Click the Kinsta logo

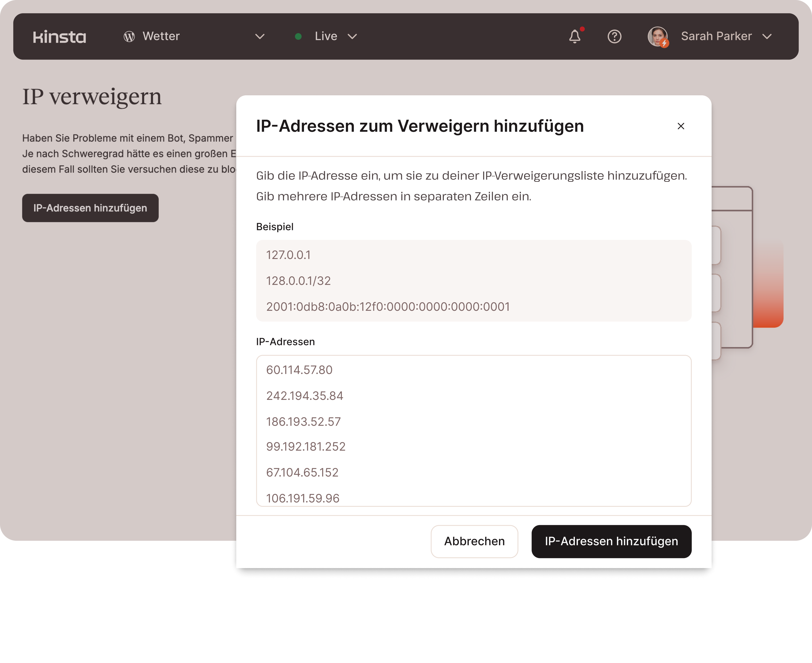pyautogui.click(x=60, y=37)
